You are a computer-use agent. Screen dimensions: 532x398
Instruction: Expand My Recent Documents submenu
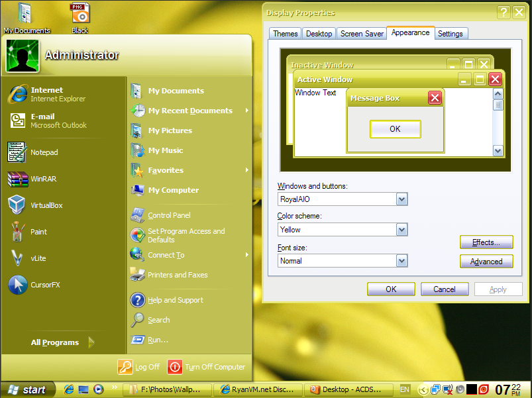(189, 111)
